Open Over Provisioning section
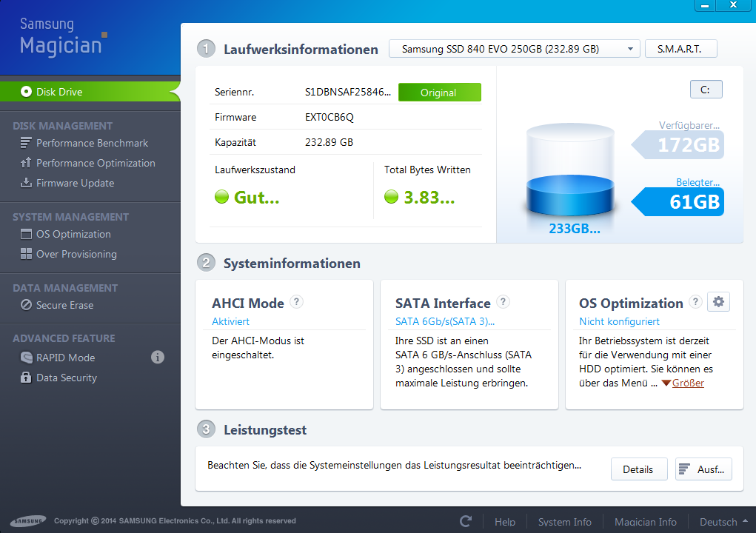Viewport: 756px width, 533px height. tap(76, 254)
